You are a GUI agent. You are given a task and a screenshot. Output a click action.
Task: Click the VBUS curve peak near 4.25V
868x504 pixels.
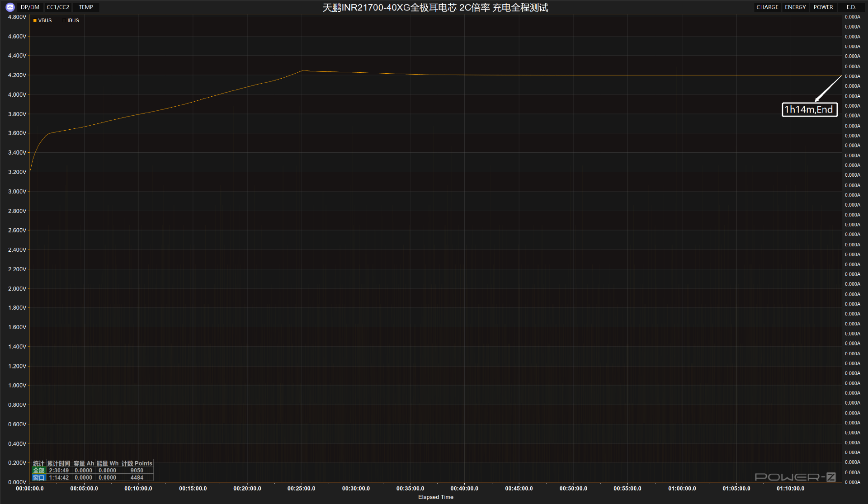click(304, 70)
